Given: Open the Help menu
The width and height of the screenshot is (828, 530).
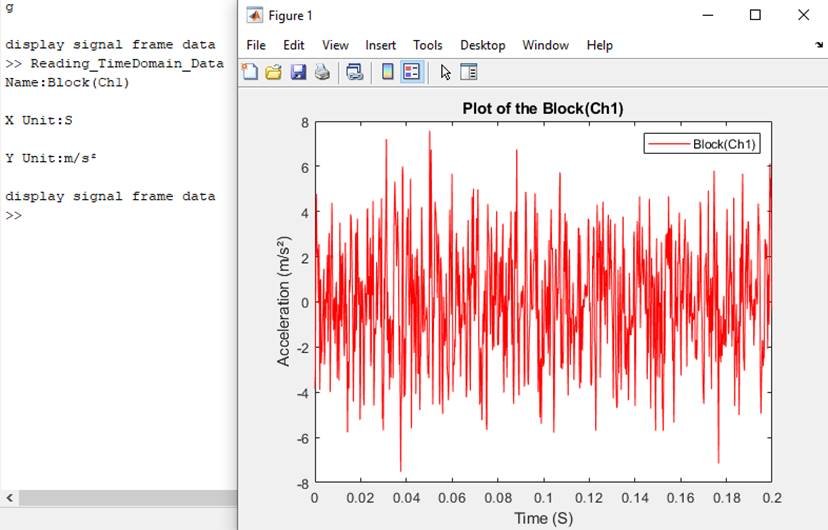Looking at the screenshot, I should tap(600, 45).
